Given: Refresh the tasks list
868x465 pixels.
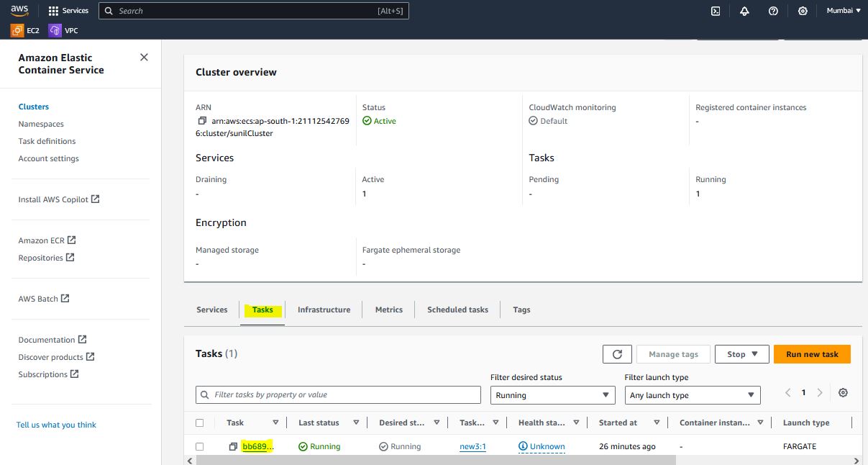Looking at the screenshot, I should pos(617,354).
